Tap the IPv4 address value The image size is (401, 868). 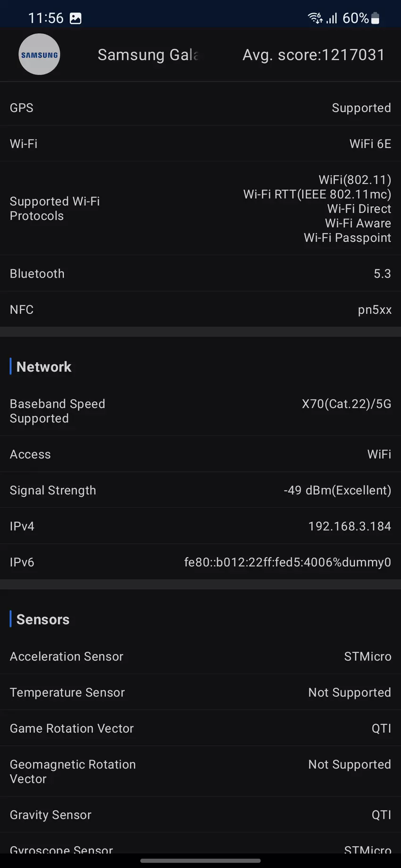pyautogui.click(x=350, y=526)
